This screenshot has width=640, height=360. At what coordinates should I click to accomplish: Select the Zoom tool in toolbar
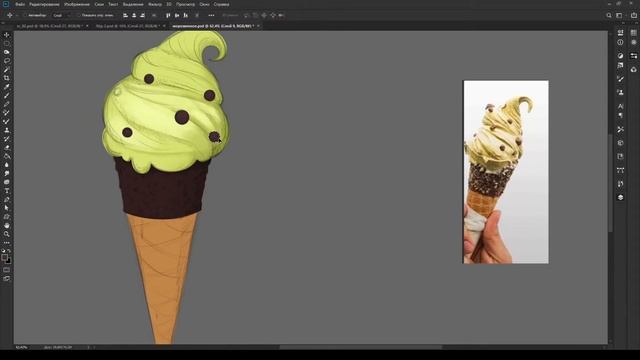[7, 234]
